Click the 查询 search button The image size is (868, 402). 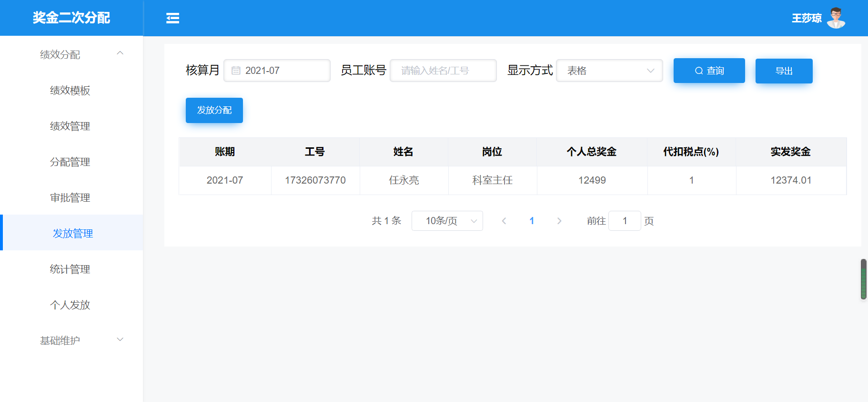[x=709, y=71]
